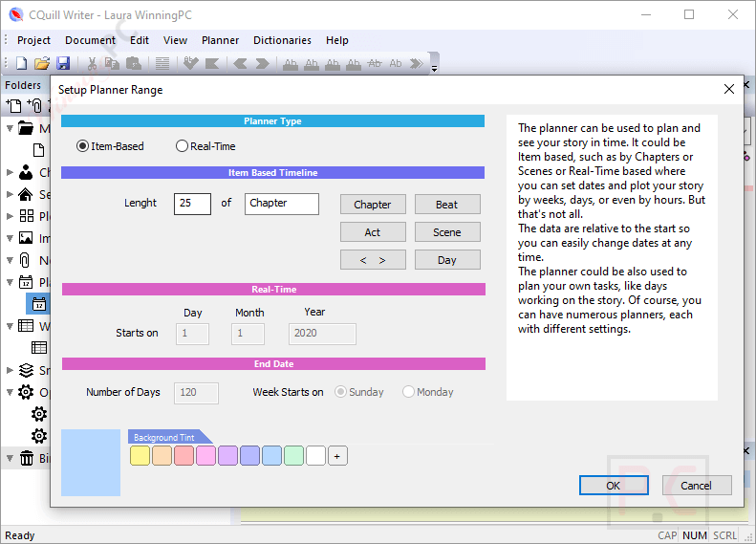Expand the person icon node arrow

10,172
